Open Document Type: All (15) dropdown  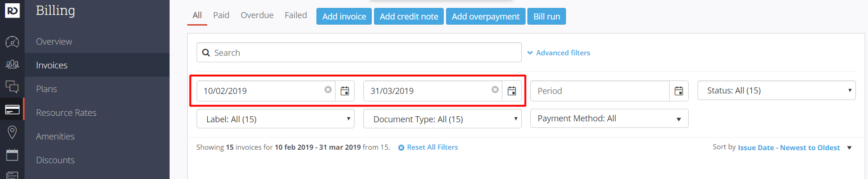[x=442, y=119]
